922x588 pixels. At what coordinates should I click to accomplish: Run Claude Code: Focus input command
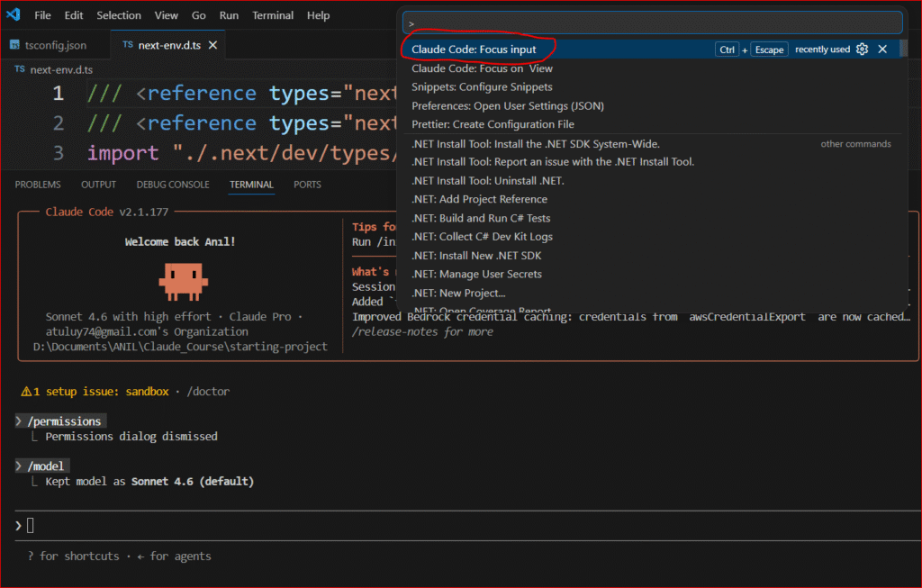tap(651, 50)
